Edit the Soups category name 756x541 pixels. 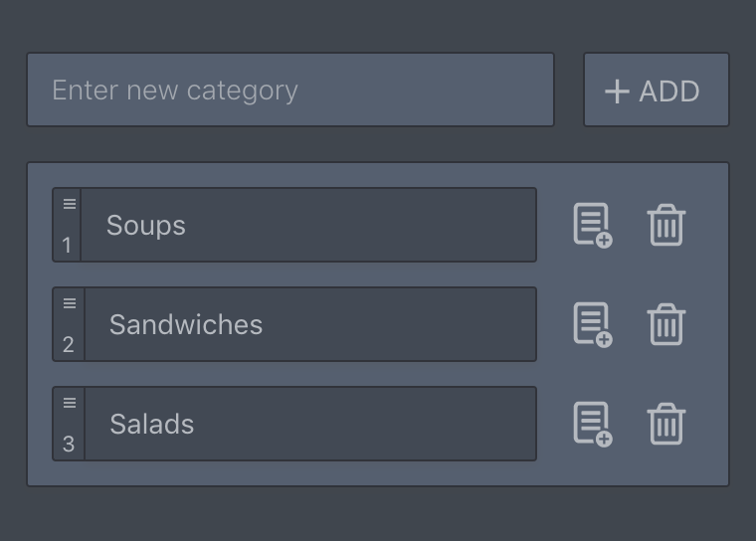coord(308,226)
